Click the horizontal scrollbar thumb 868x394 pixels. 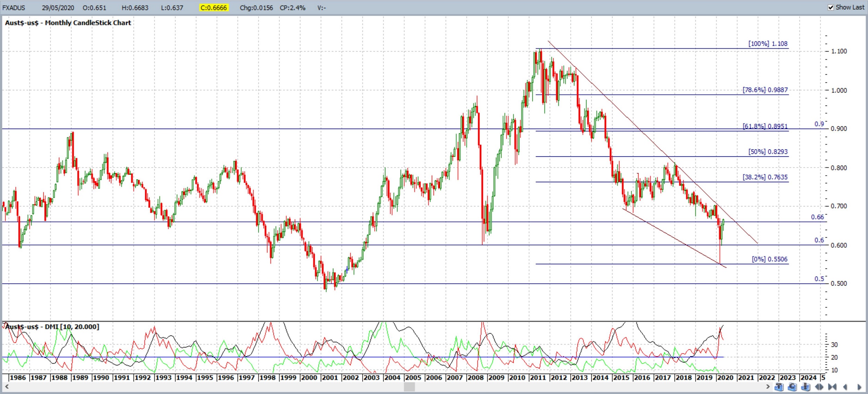click(x=409, y=386)
